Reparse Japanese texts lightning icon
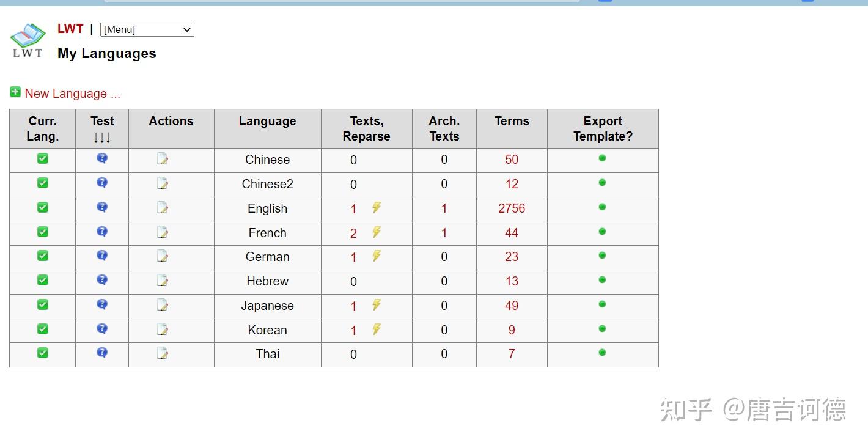This screenshot has height=445, width=868. pos(377,304)
